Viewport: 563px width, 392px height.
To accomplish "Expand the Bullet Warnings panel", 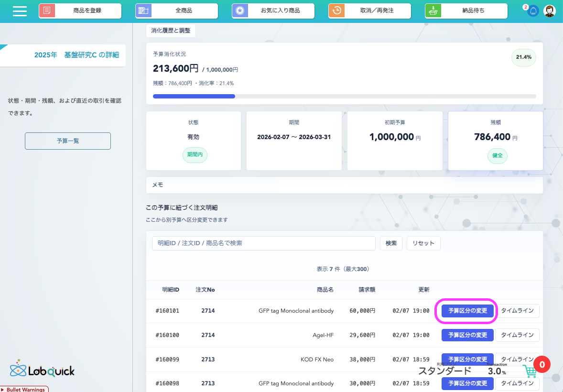I will pos(24,389).
